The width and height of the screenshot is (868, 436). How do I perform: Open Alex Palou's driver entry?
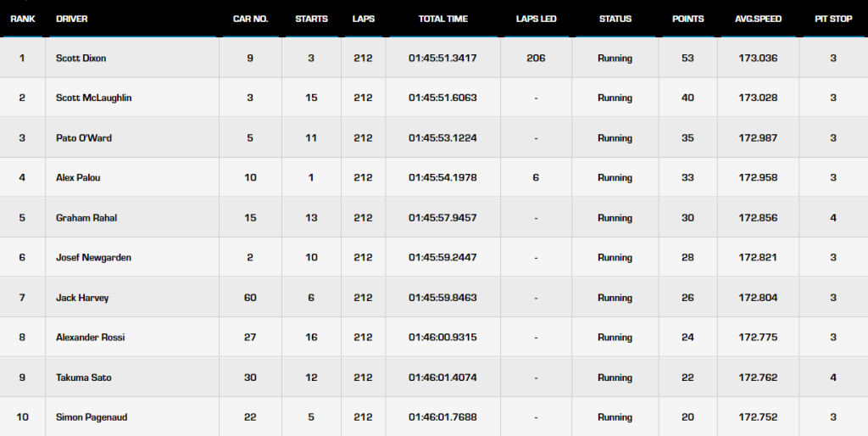pyautogui.click(x=78, y=178)
